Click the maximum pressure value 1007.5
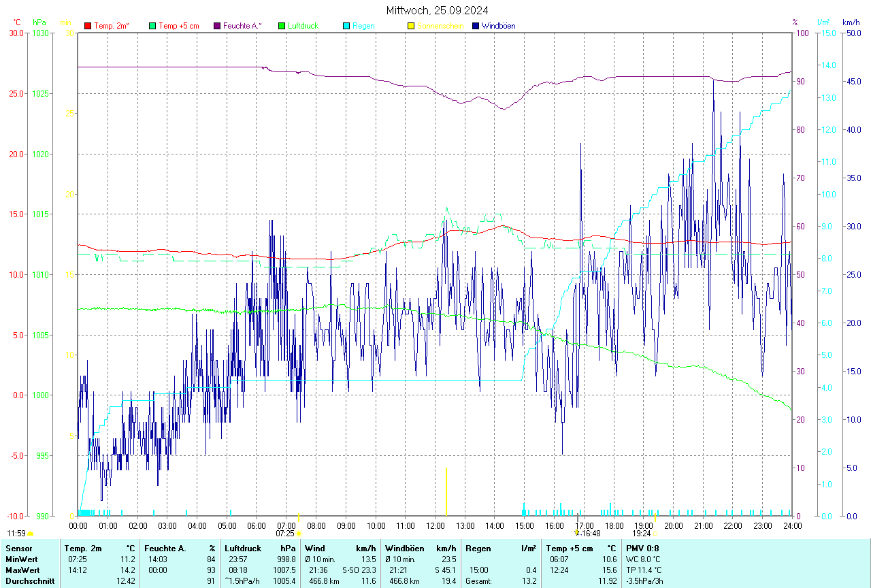The image size is (871, 588). [x=284, y=570]
